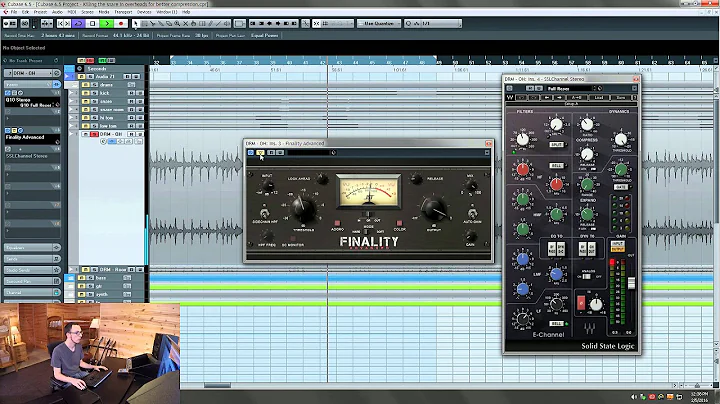This screenshot has width=720, height=404.
Task: Select the Draw pencil tool
Action: pos(210,23)
